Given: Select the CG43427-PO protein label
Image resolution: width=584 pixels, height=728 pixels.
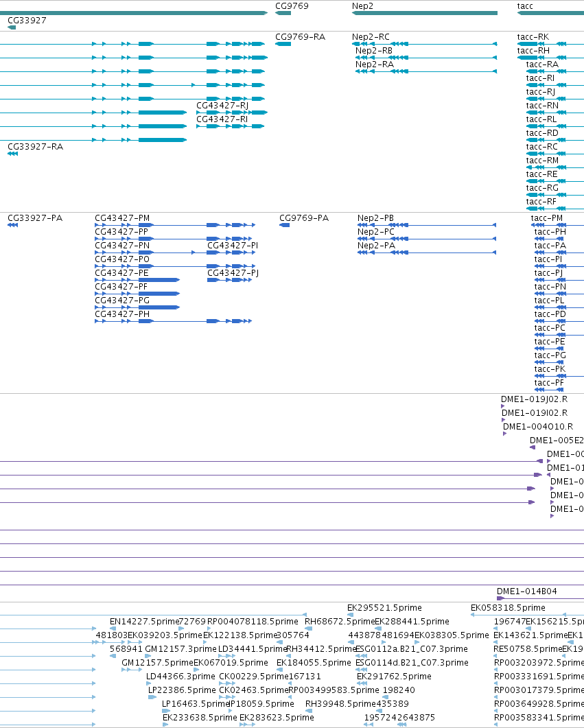Looking at the screenshot, I should [x=122, y=259].
